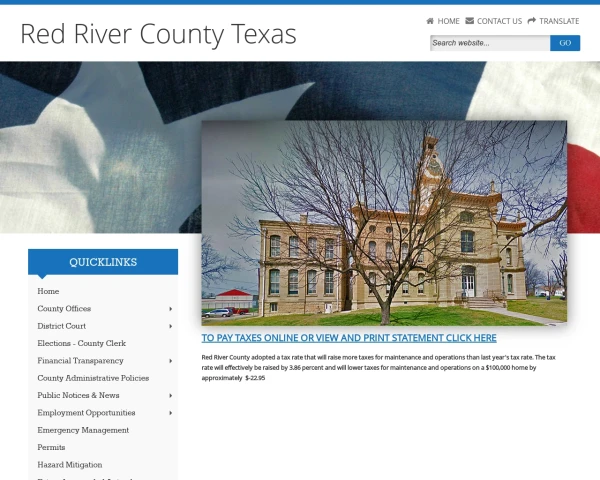The image size is (600, 480).
Task: Expand the Employment Opportunities submenu arrow
Action: [171, 413]
